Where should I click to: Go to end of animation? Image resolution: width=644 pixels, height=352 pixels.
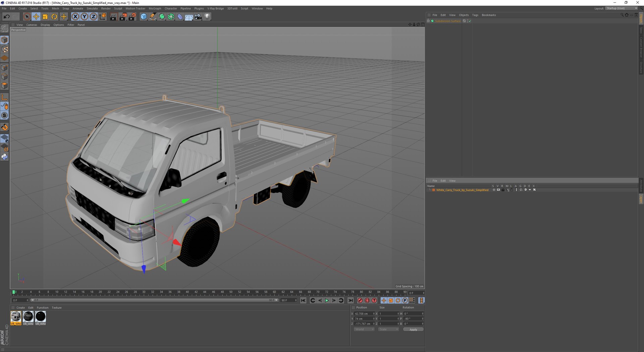coord(351,300)
